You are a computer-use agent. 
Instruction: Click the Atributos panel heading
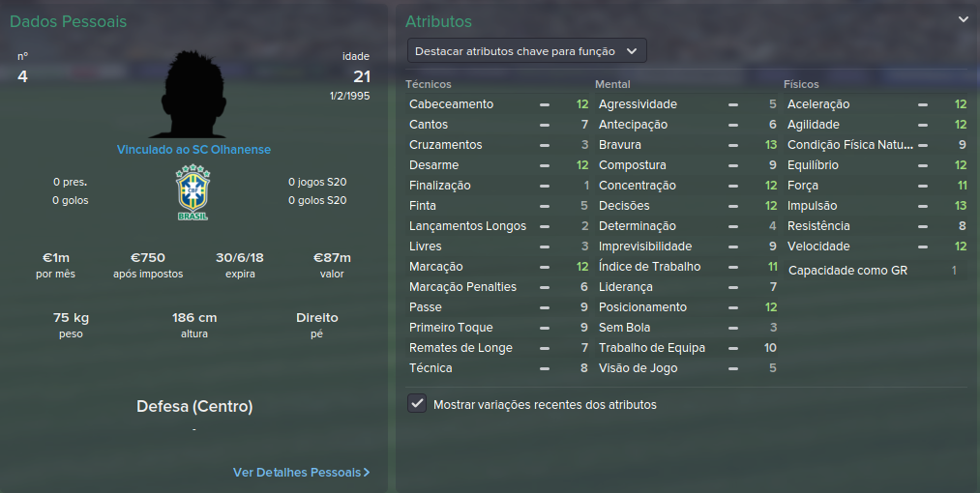point(438,21)
